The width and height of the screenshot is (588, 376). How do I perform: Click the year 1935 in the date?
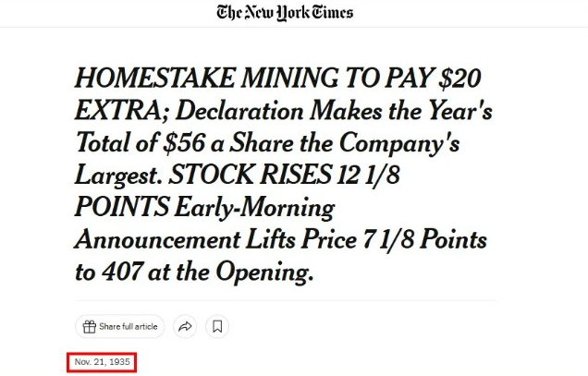[119, 362]
